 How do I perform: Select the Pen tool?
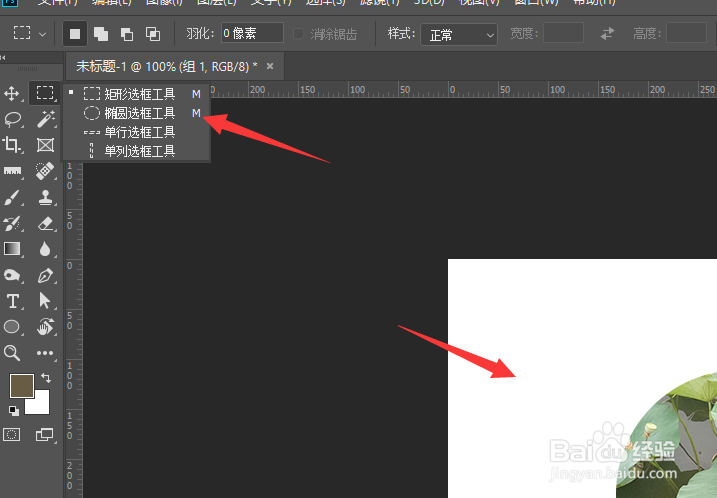pyautogui.click(x=45, y=275)
